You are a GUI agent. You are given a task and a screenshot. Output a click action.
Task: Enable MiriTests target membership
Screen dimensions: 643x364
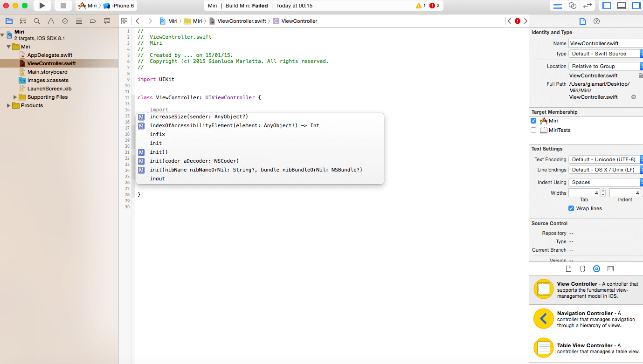point(533,130)
